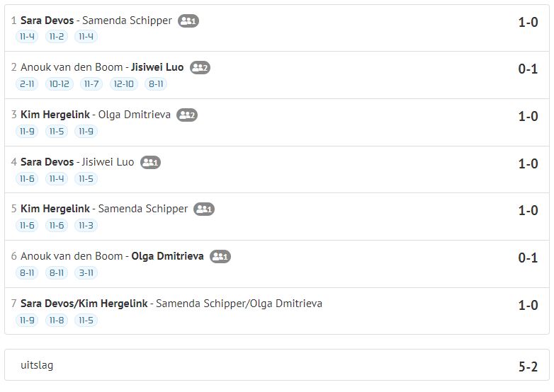This screenshot has height=392, width=554.
Task: Click Samenda Schipper/Olga Dmitrieva doubles pair
Action: click(x=239, y=304)
